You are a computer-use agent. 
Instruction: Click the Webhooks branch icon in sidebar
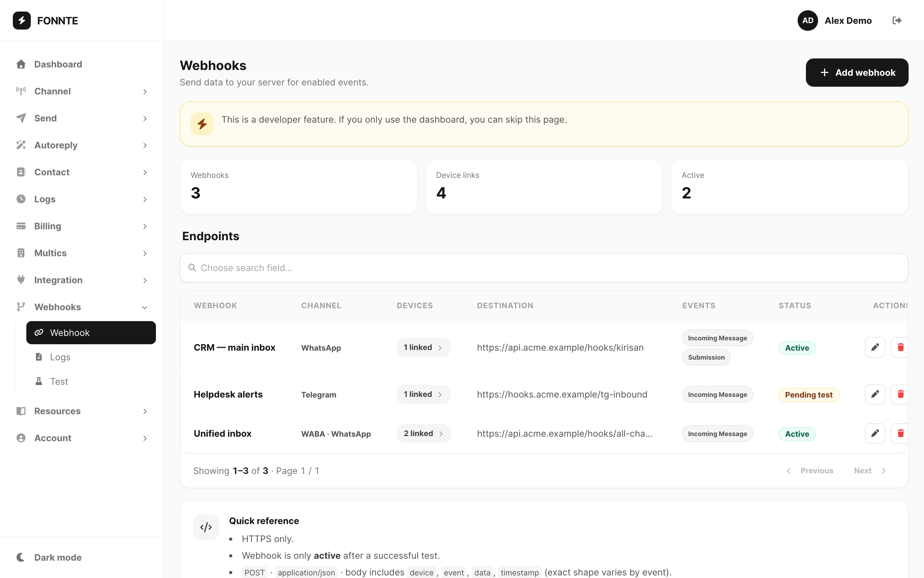tap(21, 307)
